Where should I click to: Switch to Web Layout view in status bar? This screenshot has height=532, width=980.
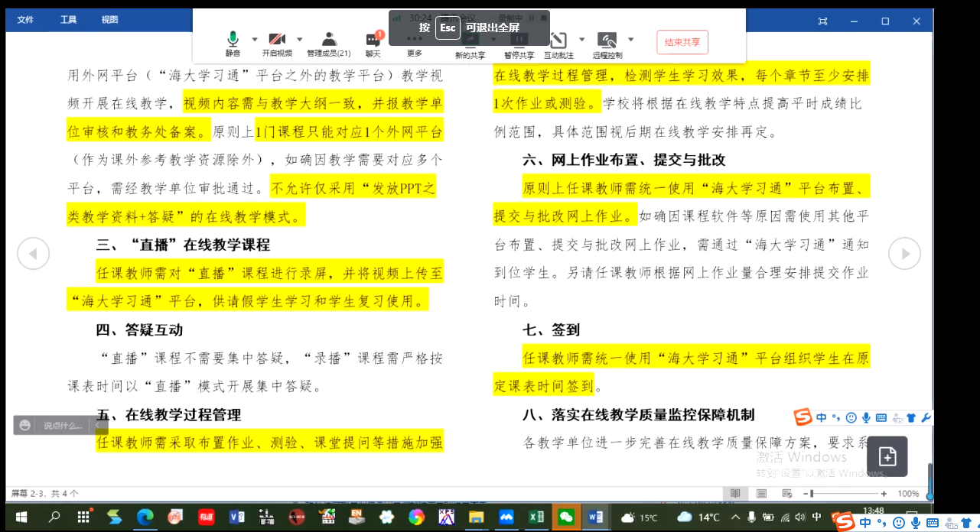click(786, 494)
